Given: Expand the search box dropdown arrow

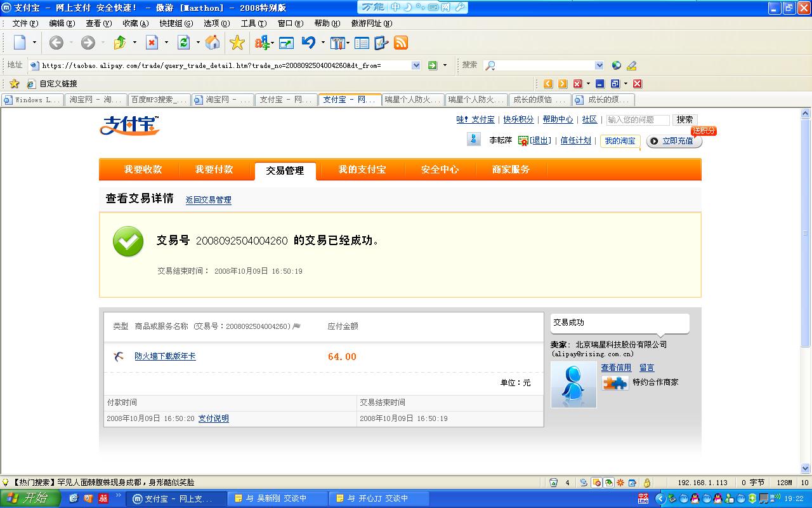Looking at the screenshot, I should [x=599, y=65].
